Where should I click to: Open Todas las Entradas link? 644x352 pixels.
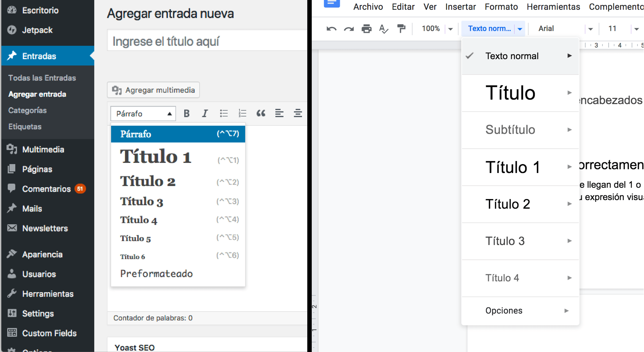click(x=42, y=78)
